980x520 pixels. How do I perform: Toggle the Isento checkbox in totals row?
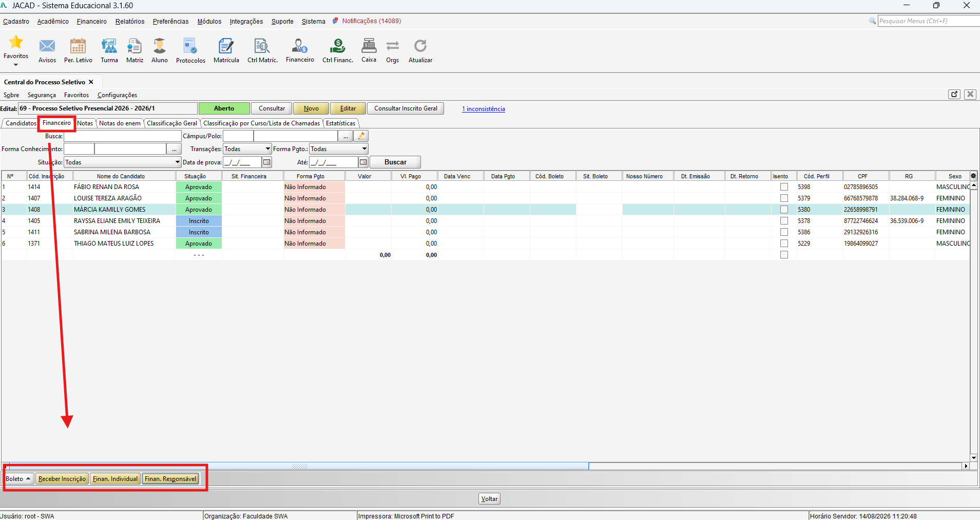tap(784, 255)
